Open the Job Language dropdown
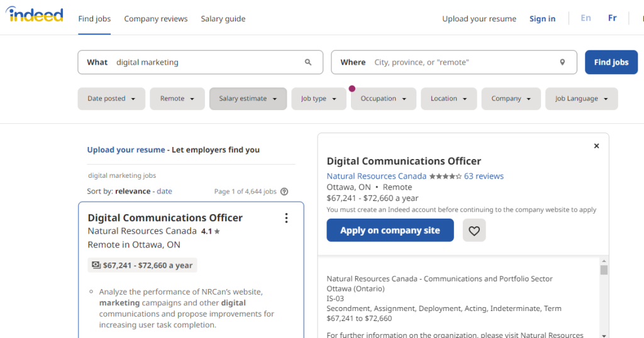Screen dimensions: 644x338 [582, 99]
